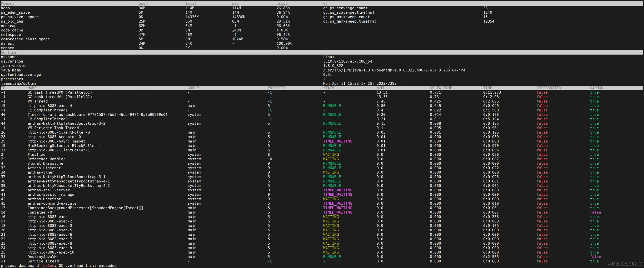Click the 'mapped' memory row label
Screen dimensions: 644x268
point(7,48)
